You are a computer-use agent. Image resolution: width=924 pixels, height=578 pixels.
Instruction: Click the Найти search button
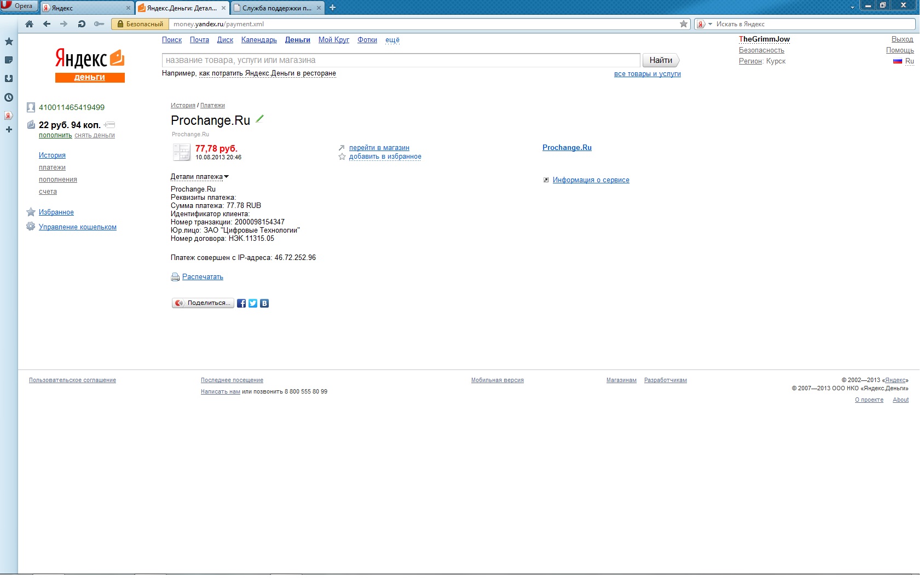[661, 60]
